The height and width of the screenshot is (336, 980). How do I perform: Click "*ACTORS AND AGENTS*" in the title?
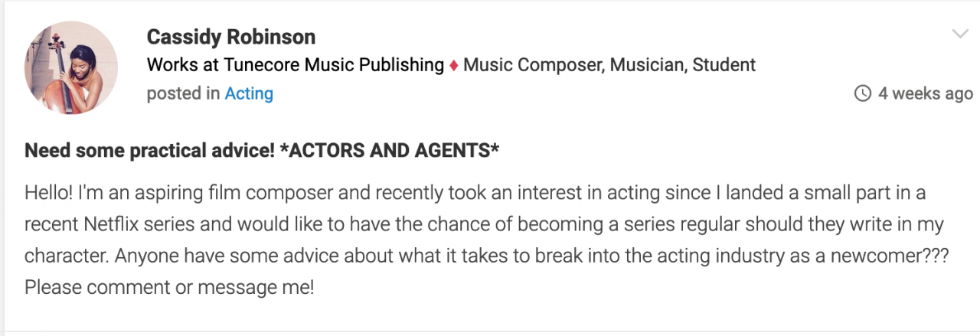(390, 151)
